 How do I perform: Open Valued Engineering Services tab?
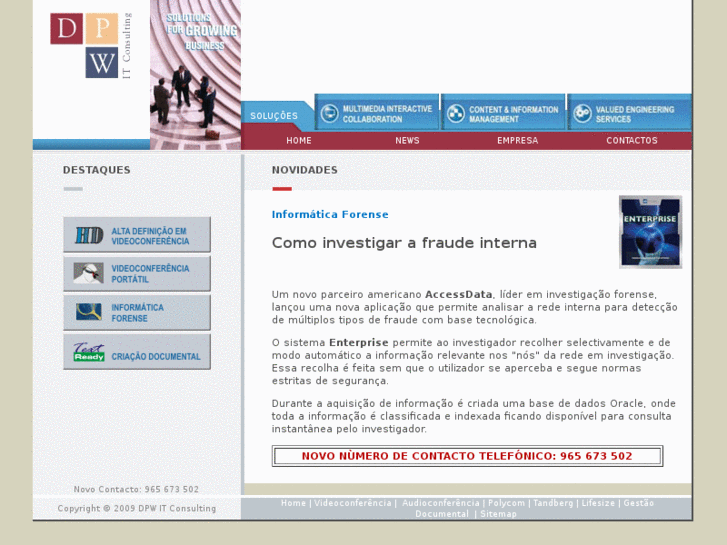tap(630, 112)
